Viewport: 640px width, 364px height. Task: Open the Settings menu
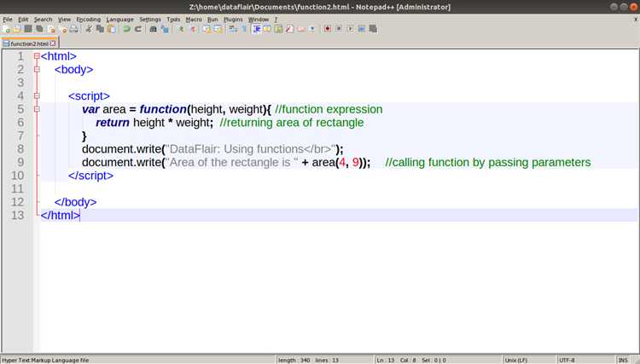click(150, 19)
